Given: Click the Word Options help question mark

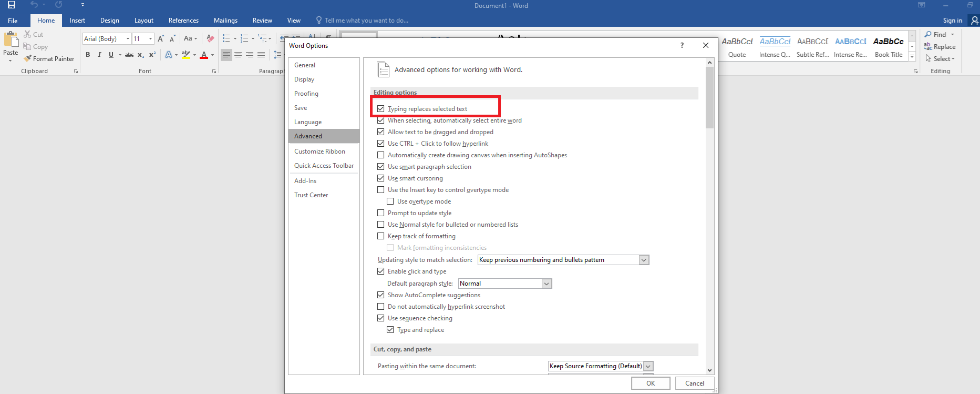Looking at the screenshot, I should tap(682, 46).
